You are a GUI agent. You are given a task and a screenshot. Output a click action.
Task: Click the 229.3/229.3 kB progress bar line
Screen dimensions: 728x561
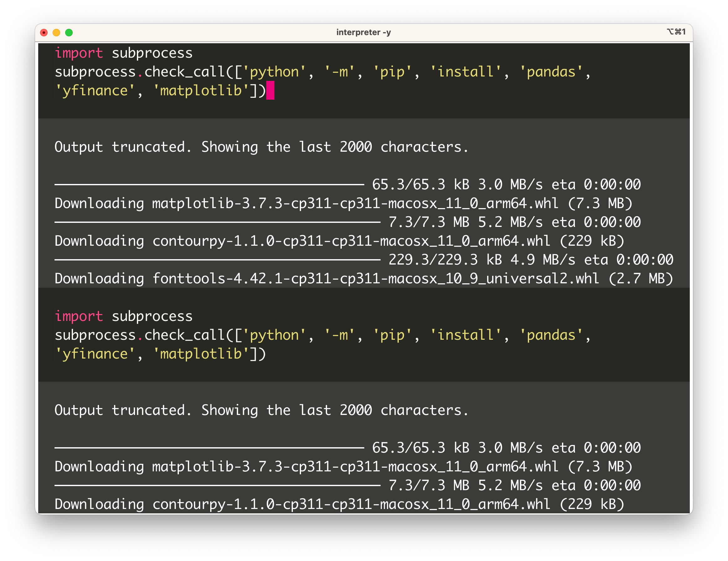[x=363, y=260]
